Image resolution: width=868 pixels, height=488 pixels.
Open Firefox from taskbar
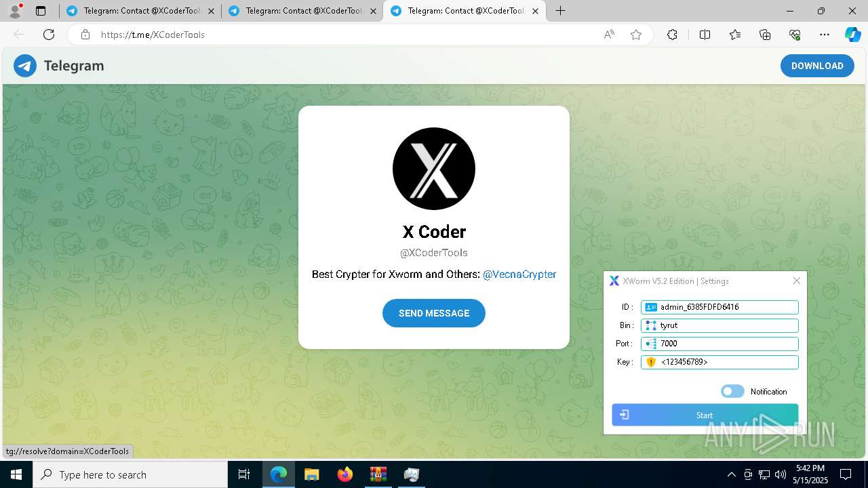click(x=345, y=474)
